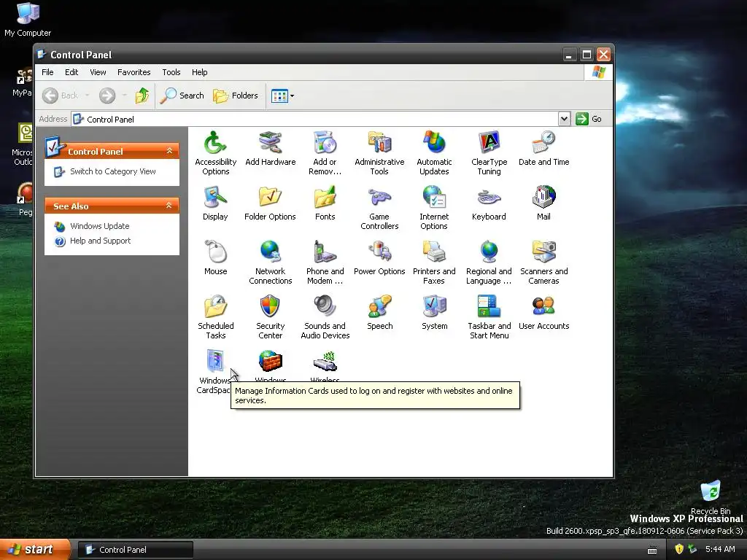747x560 pixels.
Task: Maximize the Control Panel window
Action: 587,55
